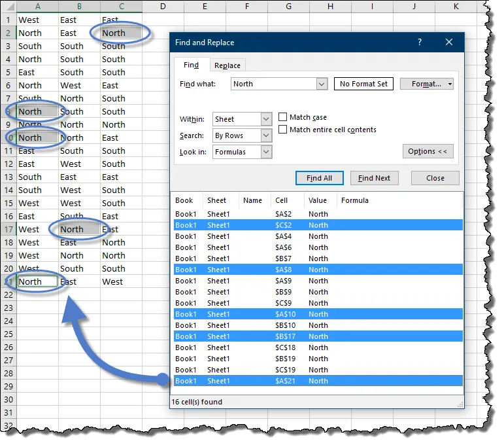Click cell B6 containing West

tap(79, 85)
